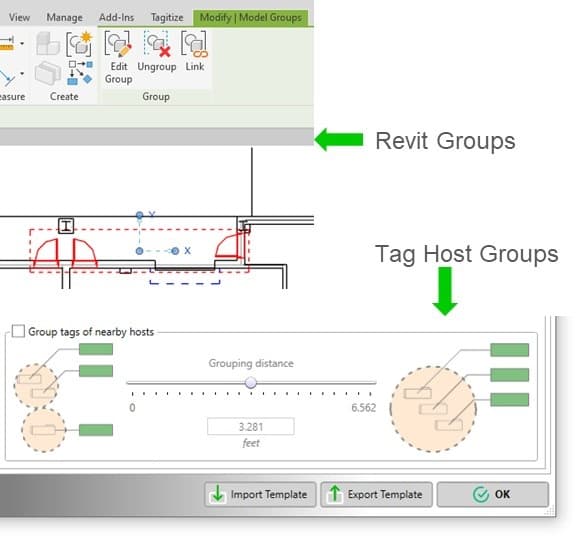Screen dimensions: 578x540
Task: Open the View ribbon tab
Action: pyautogui.click(x=19, y=17)
